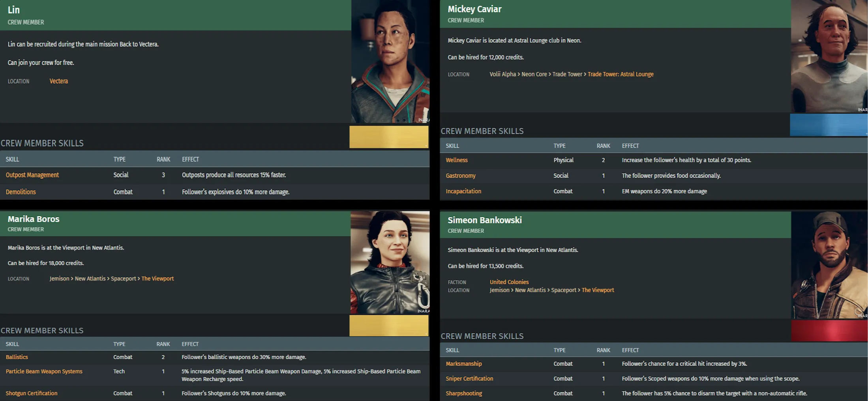Viewport: 868px width, 401px height.
Task: Click 'Can join your crew for free.' text
Action: pyautogui.click(x=41, y=62)
